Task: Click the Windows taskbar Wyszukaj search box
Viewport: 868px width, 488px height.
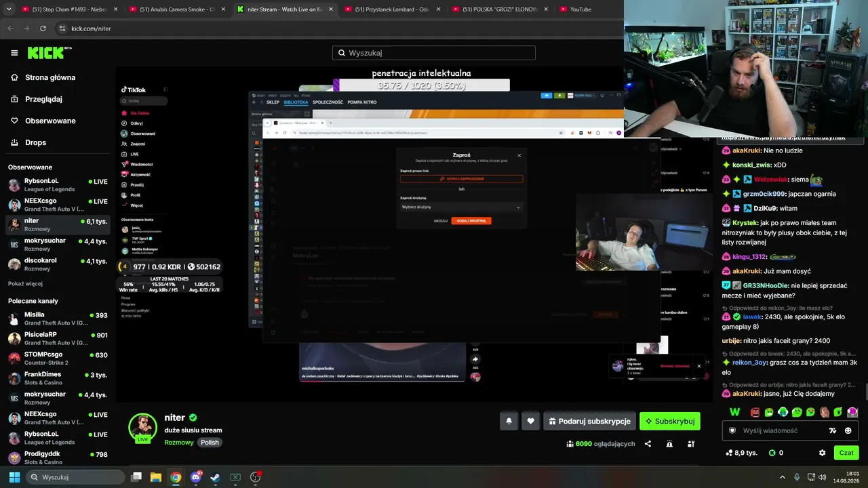Action: pos(76,477)
